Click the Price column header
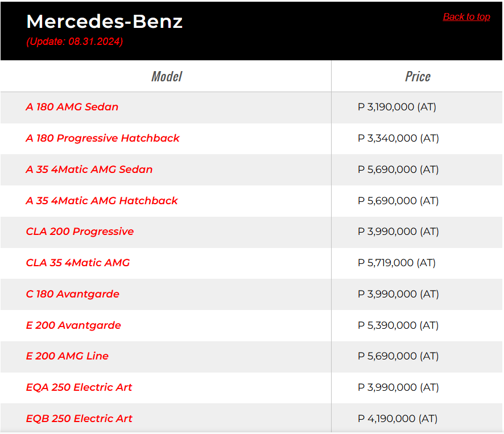 click(418, 76)
